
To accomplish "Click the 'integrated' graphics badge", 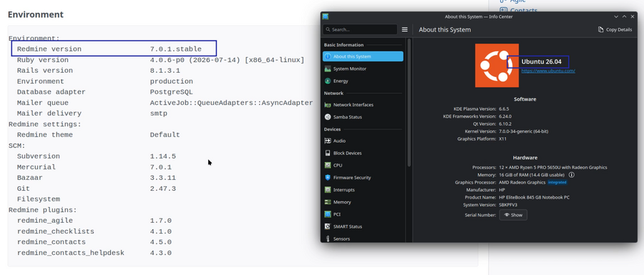I will [x=557, y=182].
